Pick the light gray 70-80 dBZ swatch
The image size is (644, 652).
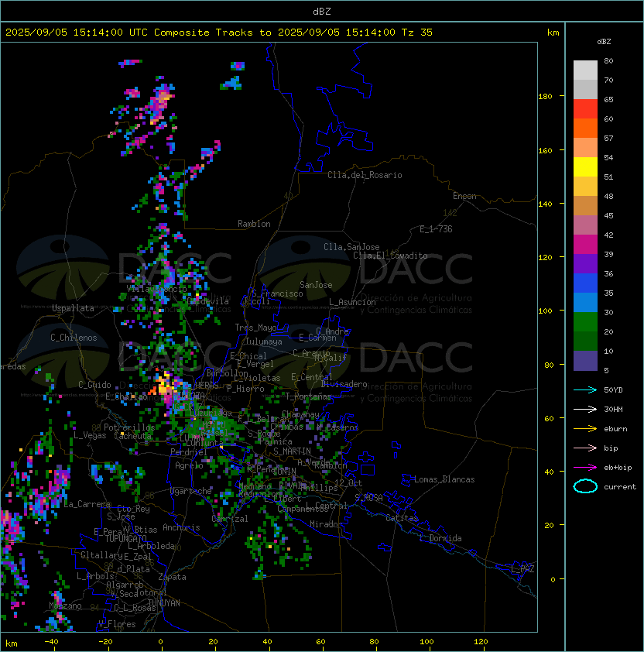point(585,70)
